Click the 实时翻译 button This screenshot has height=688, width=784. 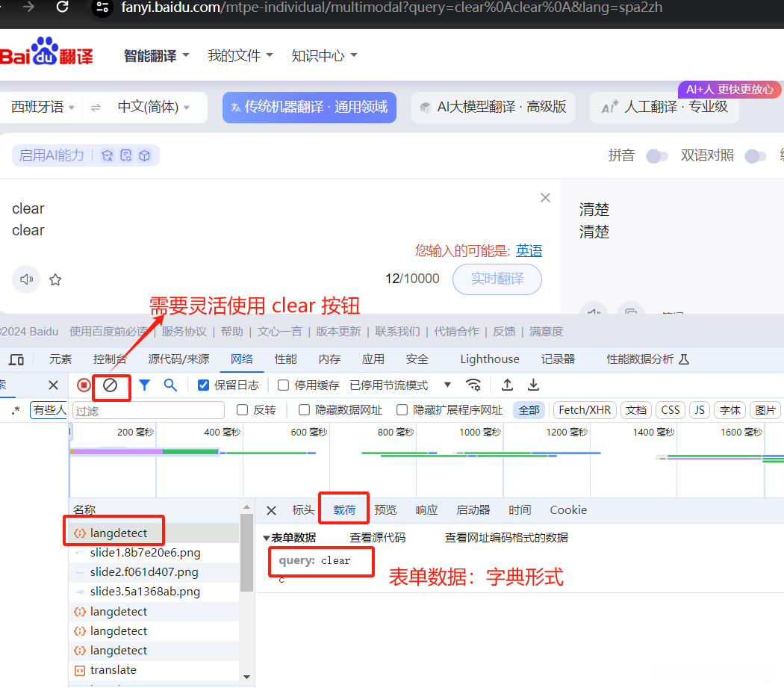click(497, 279)
